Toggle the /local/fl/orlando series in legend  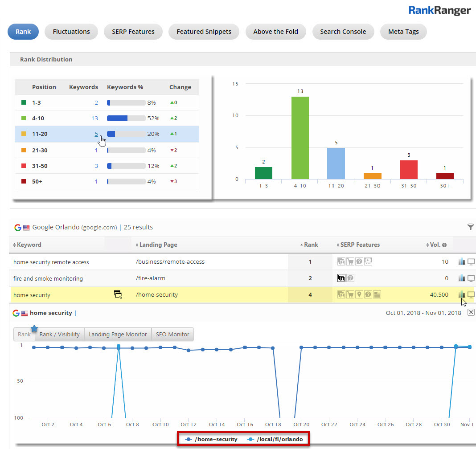point(275,439)
